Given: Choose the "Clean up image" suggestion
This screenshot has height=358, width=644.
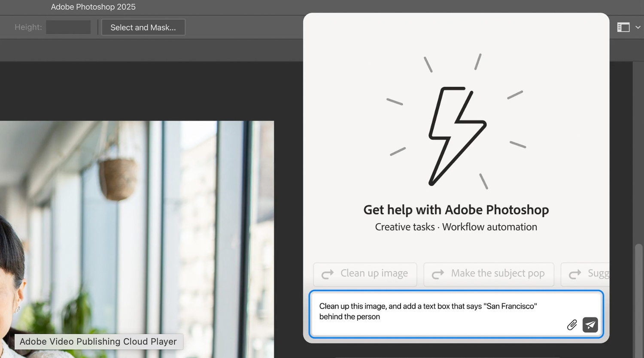Looking at the screenshot, I should [x=365, y=274].
